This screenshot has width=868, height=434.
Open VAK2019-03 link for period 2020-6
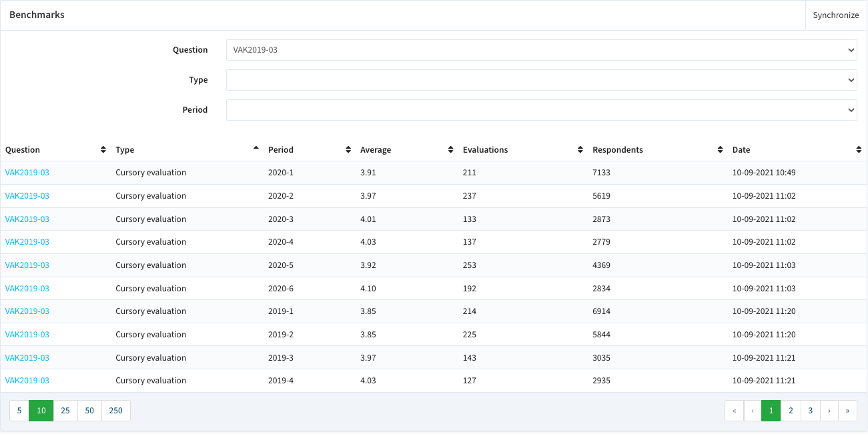(27, 289)
